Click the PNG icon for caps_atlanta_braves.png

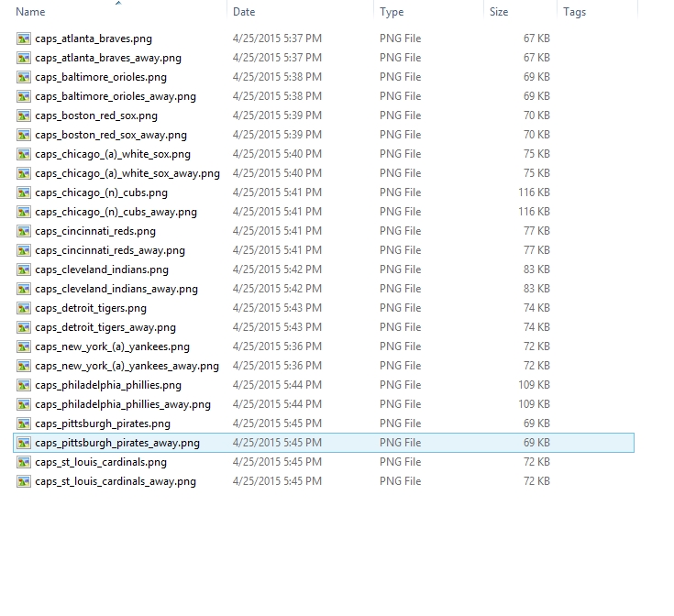(24, 38)
